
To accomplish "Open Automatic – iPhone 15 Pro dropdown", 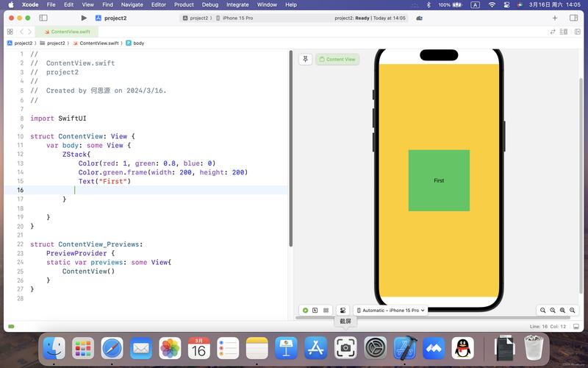I will click(x=391, y=311).
